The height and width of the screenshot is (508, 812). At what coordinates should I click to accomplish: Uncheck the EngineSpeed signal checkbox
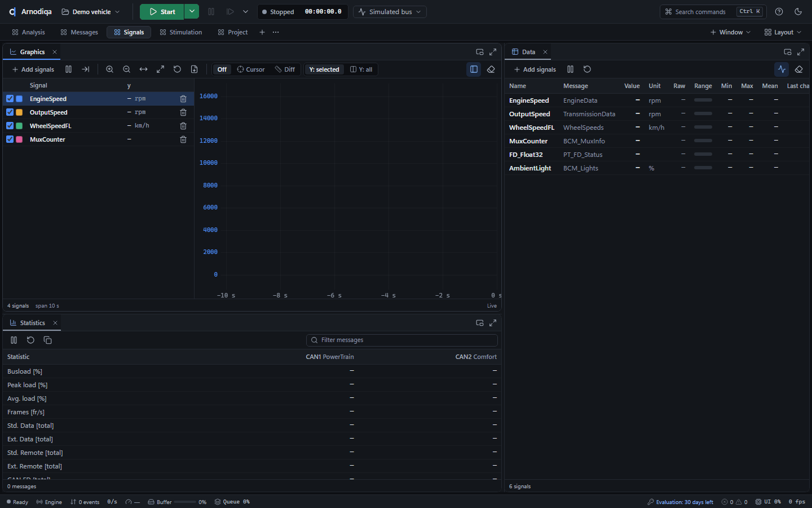[10, 99]
